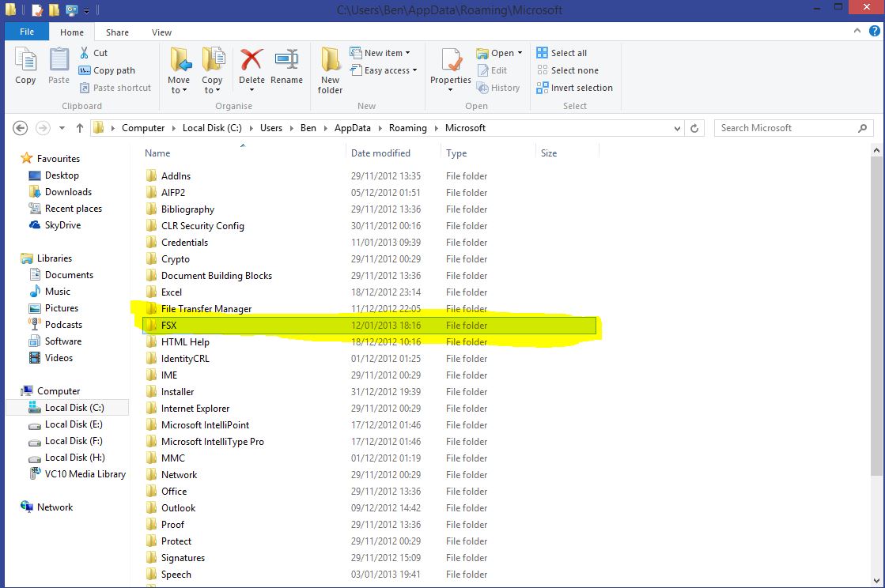Click the AppData breadcrumb segment

coord(352,128)
